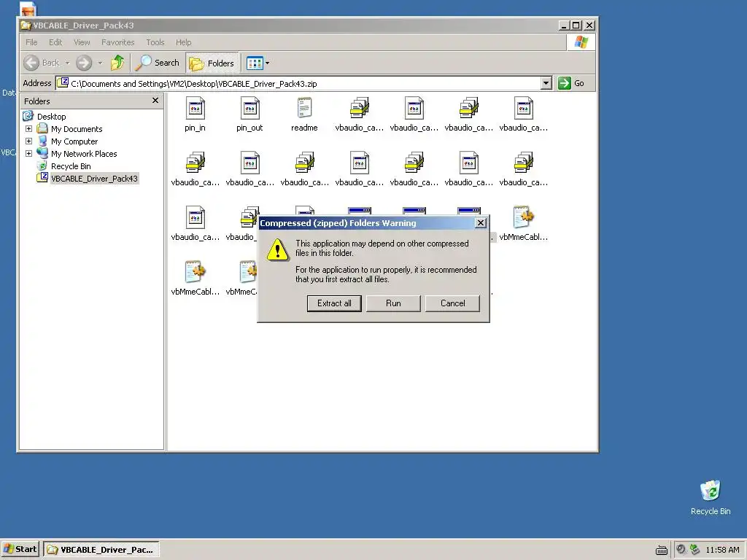
Task: Click the yellow warning triangle icon
Action: [x=277, y=249]
